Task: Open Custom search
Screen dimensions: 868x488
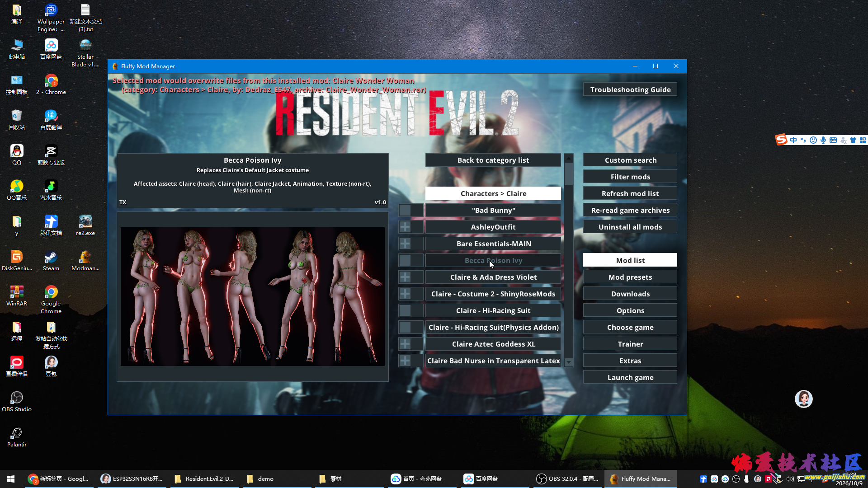Action: (x=630, y=160)
